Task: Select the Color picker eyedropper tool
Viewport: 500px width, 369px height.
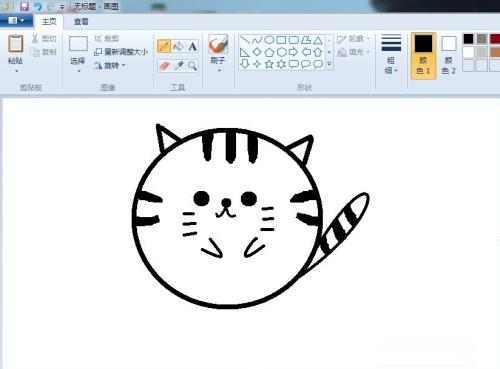Action: (178, 66)
